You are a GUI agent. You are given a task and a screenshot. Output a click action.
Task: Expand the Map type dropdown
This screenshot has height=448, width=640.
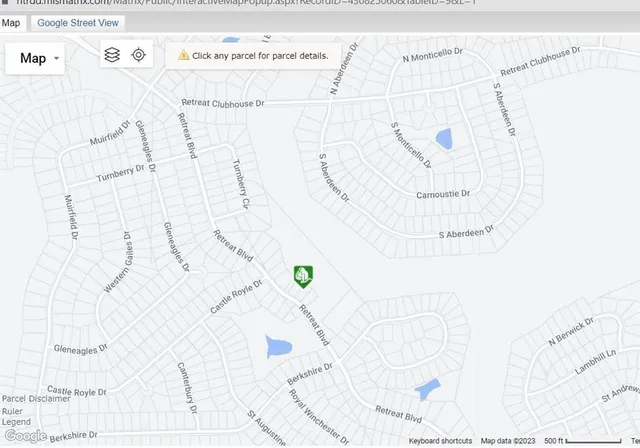[40, 58]
